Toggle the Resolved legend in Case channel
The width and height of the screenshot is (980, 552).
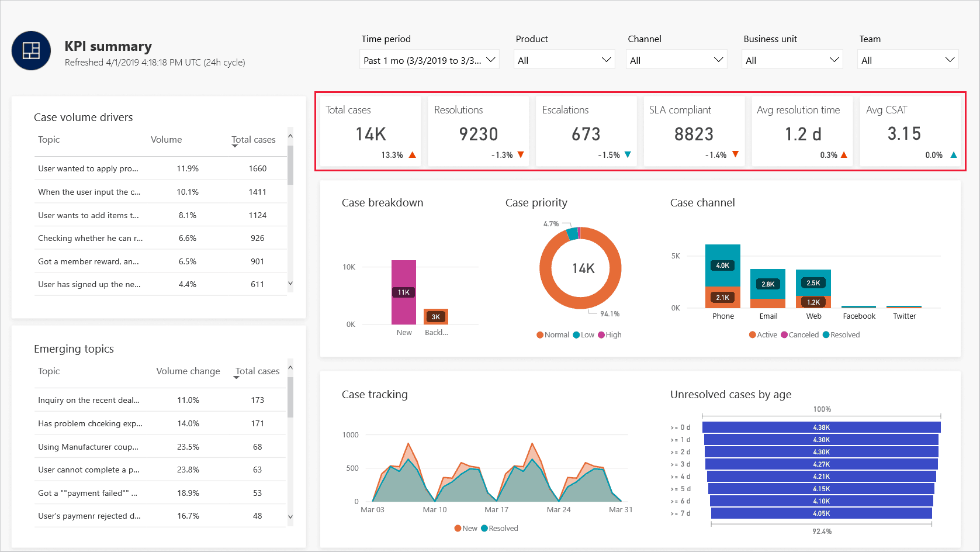[842, 335]
